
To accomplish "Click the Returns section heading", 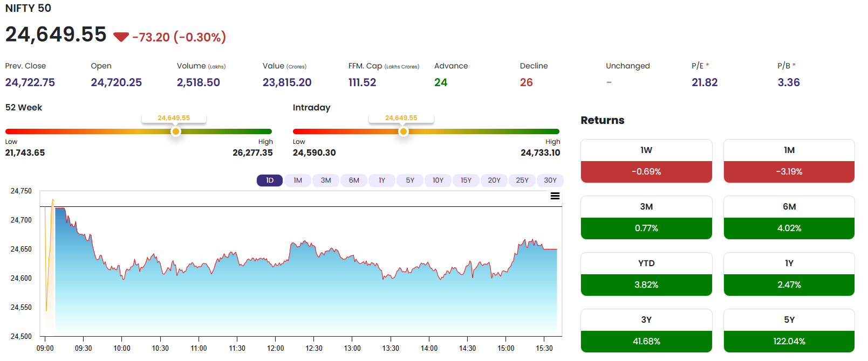I will pos(603,120).
